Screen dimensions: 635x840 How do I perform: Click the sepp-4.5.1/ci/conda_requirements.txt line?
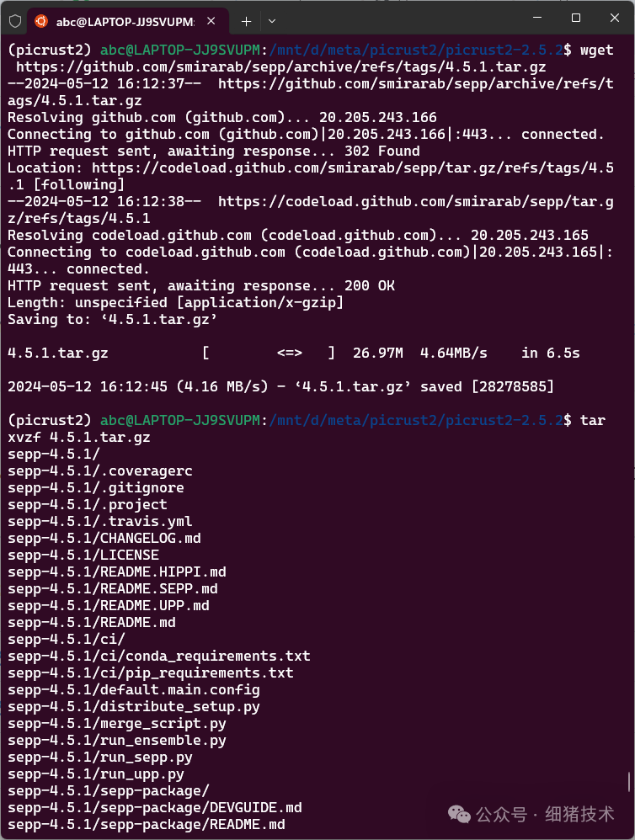159,656
